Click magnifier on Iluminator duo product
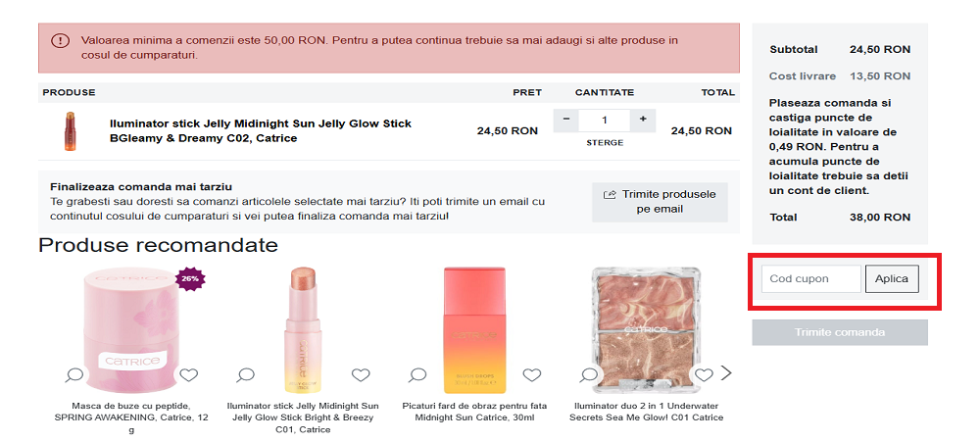The width and height of the screenshot is (980, 441). coord(589,374)
